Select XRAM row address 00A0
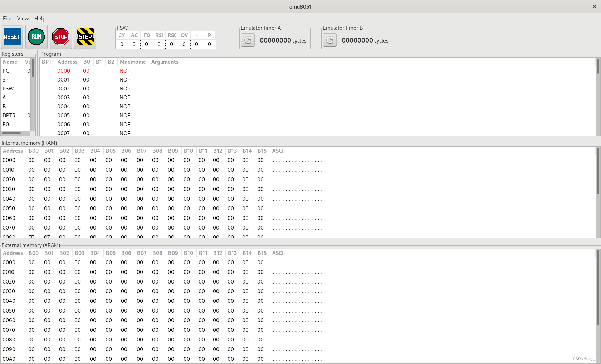 click(298, 359)
